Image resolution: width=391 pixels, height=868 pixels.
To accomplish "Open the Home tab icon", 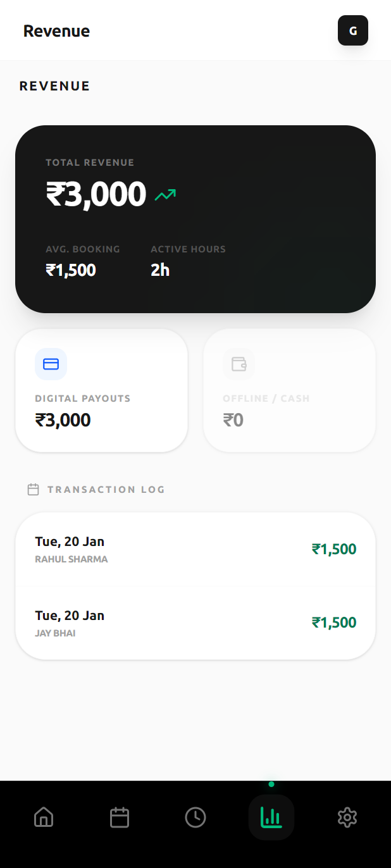I will click(44, 817).
